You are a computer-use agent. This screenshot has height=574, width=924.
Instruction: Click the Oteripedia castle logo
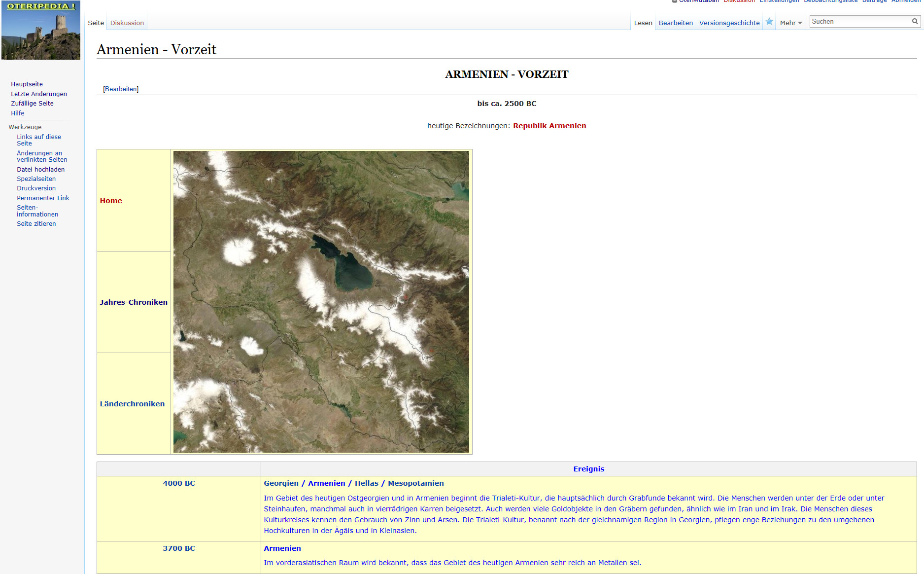coord(41,31)
